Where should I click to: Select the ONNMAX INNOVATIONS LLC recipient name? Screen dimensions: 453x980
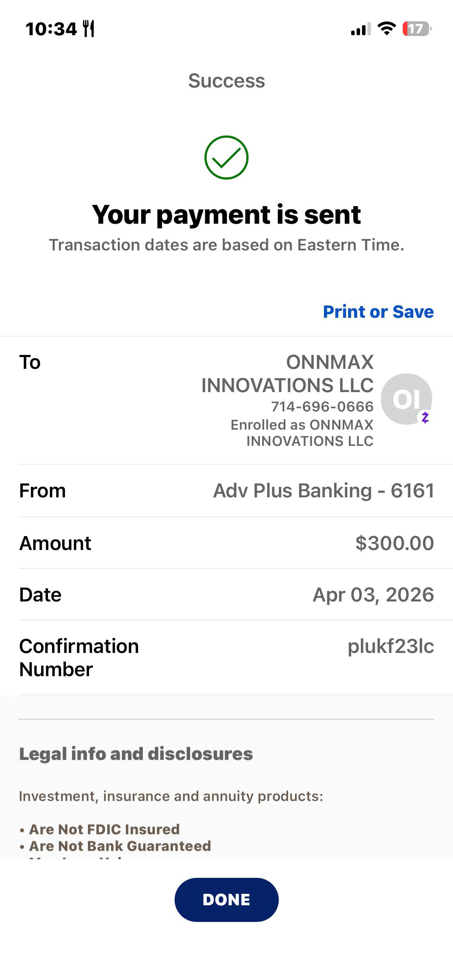(287, 373)
